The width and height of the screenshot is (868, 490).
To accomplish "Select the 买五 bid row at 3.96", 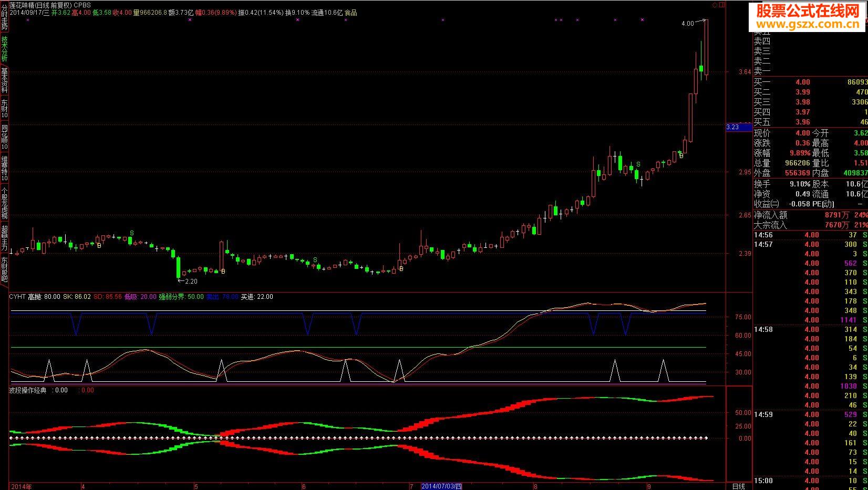I will coord(810,122).
